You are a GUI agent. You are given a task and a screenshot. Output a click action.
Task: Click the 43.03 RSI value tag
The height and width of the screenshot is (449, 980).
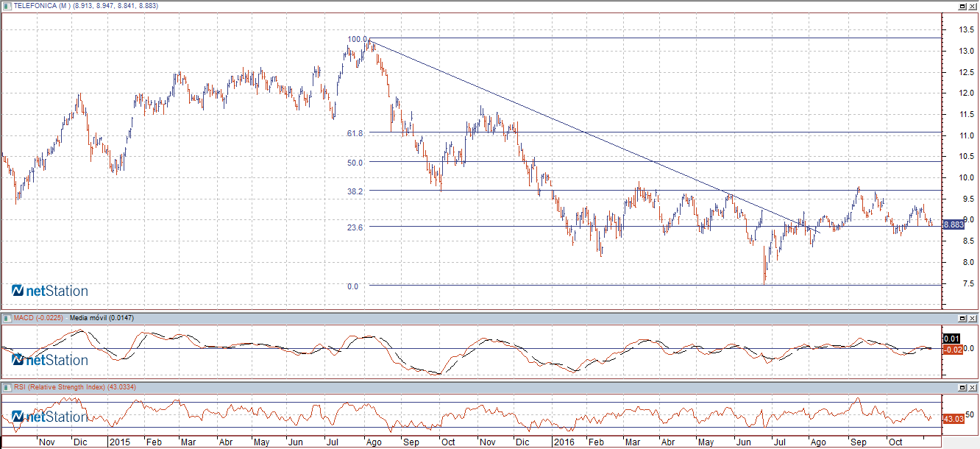[953, 419]
